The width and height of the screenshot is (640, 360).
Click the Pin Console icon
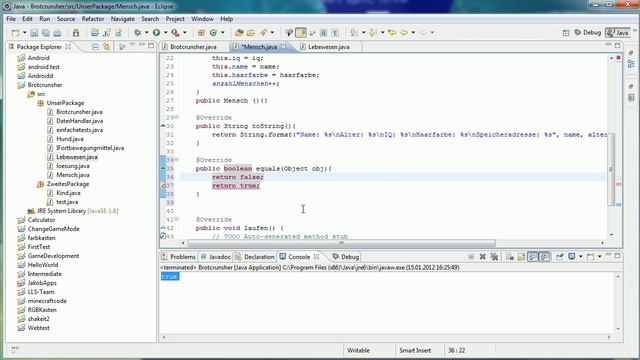pyautogui.click(x=560, y=257)
